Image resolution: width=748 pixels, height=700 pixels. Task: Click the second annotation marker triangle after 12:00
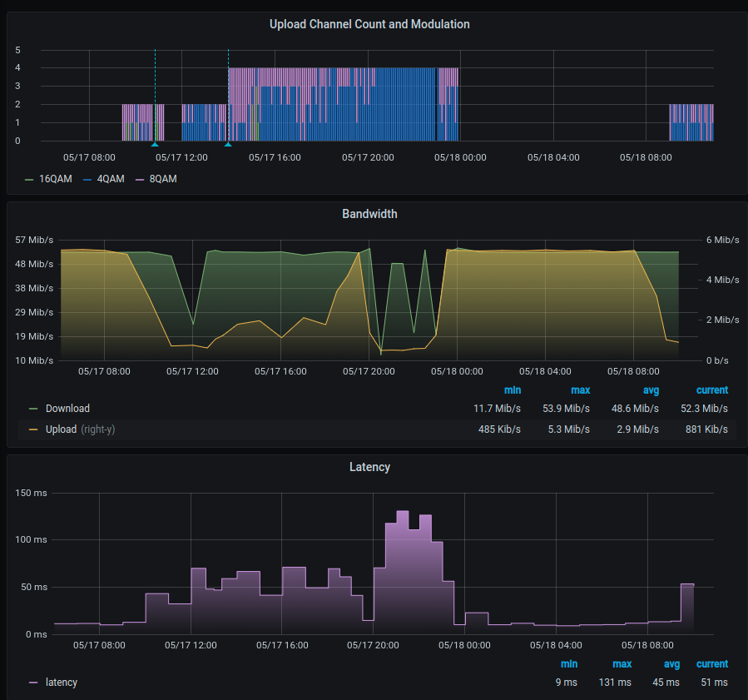pos(228,144)
